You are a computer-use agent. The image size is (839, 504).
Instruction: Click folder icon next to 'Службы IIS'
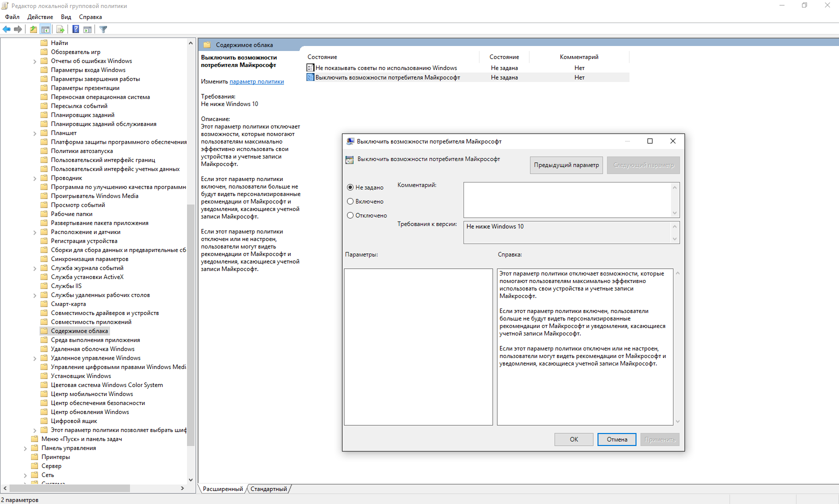[44, 286]
